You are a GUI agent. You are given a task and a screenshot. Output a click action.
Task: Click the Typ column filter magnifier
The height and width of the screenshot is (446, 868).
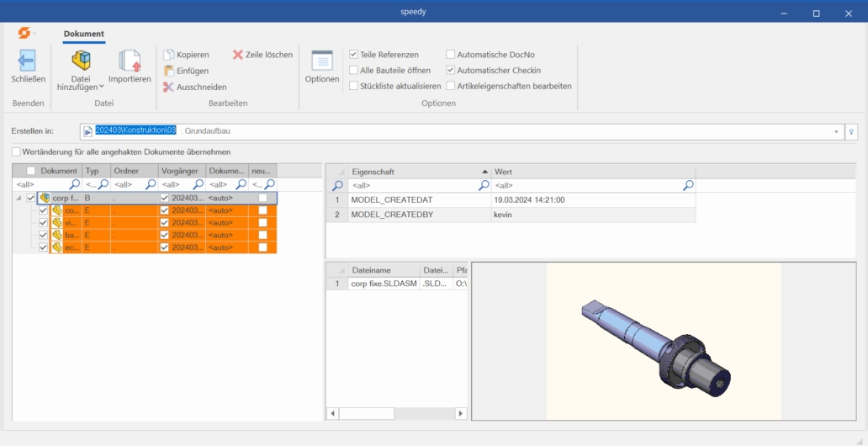[x=103, y=184]
